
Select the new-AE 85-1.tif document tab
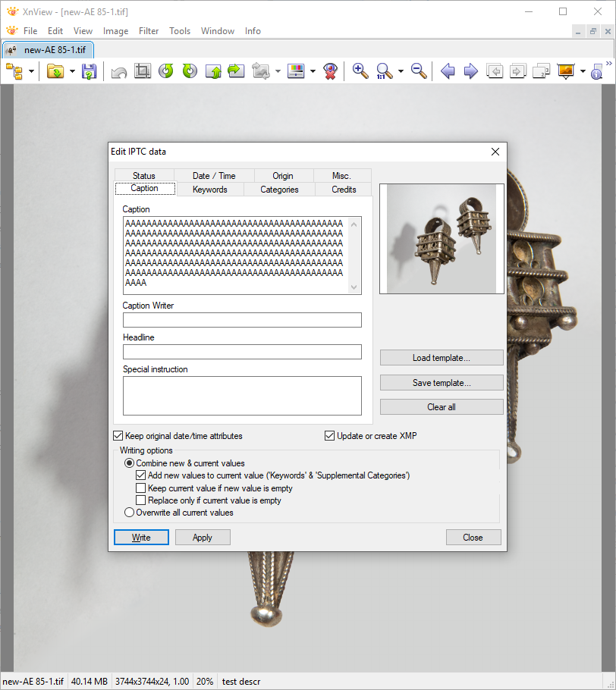click(x=48, y=50)
